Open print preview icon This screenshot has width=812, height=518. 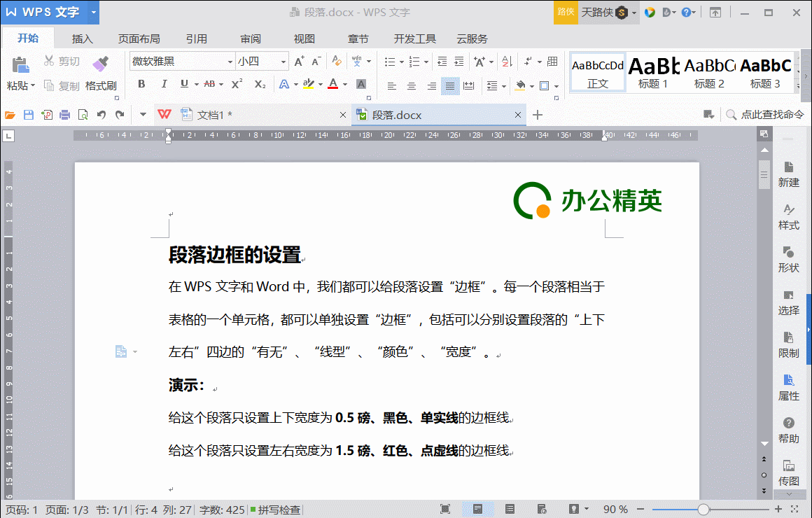(83, 115)
